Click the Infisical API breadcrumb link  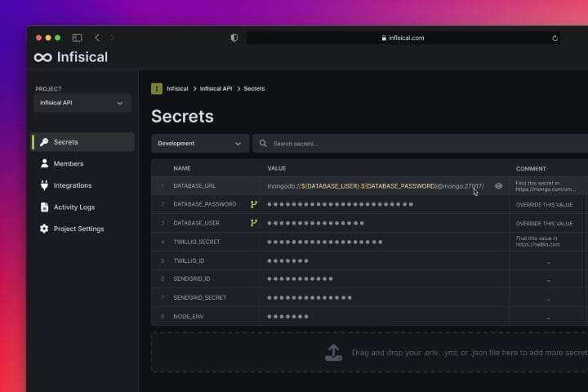[x=216, y=88]
